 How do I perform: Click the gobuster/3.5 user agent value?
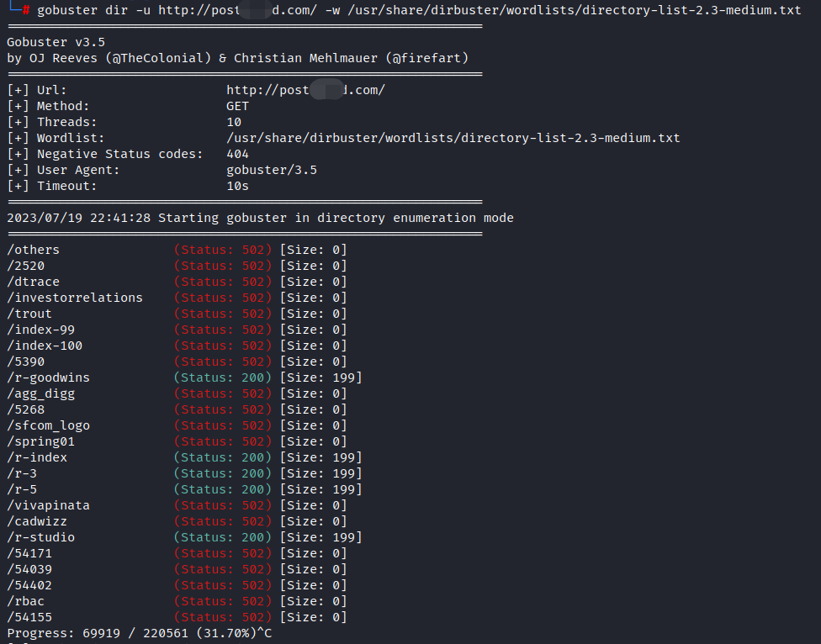coord(272,170)
